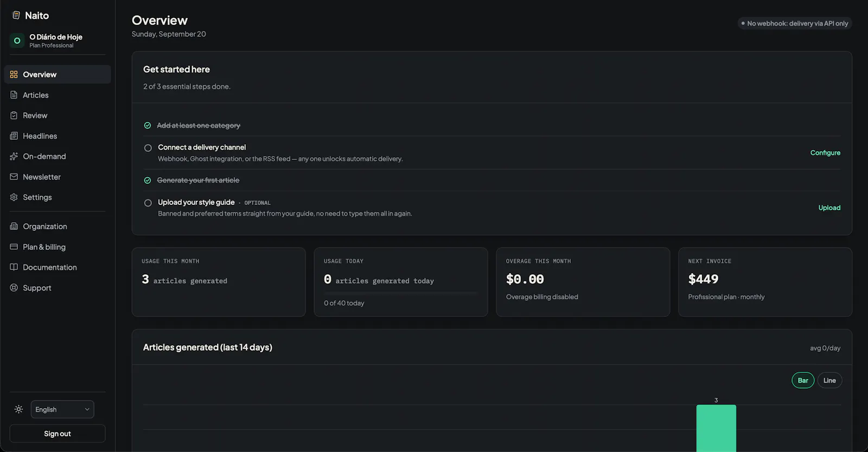This screenshot has width=868, height=452.
Task: Click the Support lifebuoy icon
Action: [x=14, y=288]
